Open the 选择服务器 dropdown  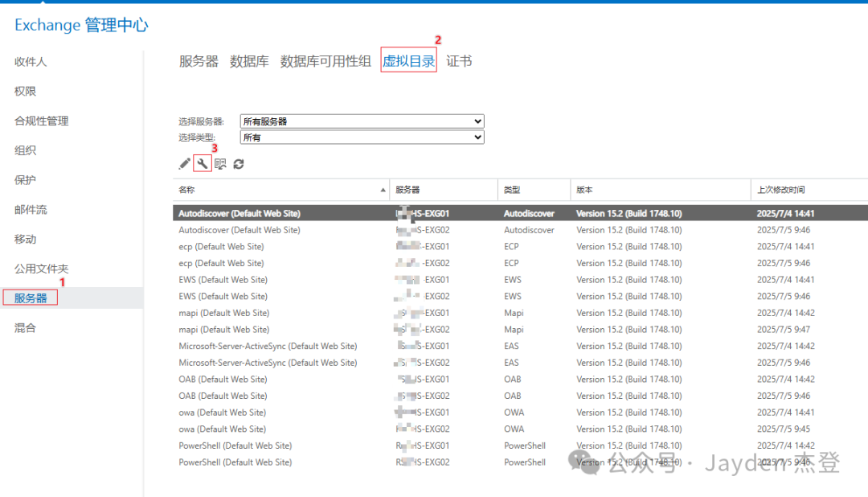[x=362, y=121]
